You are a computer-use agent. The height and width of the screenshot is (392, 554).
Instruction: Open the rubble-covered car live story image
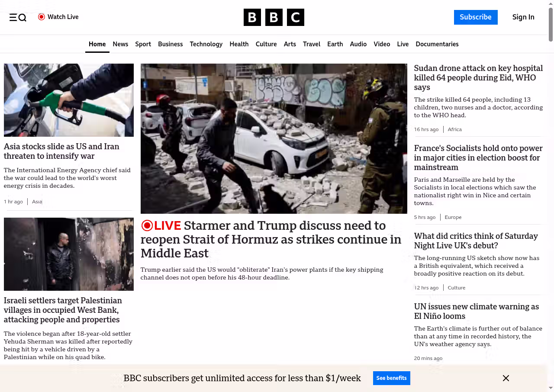274,138
